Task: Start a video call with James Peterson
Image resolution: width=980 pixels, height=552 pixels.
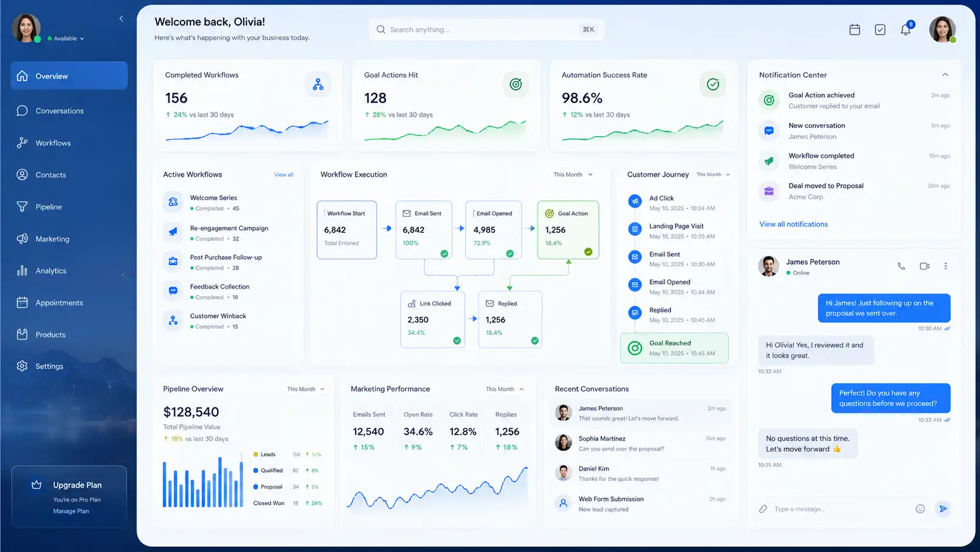Action: pyautogui.click(x=924, y=266)
